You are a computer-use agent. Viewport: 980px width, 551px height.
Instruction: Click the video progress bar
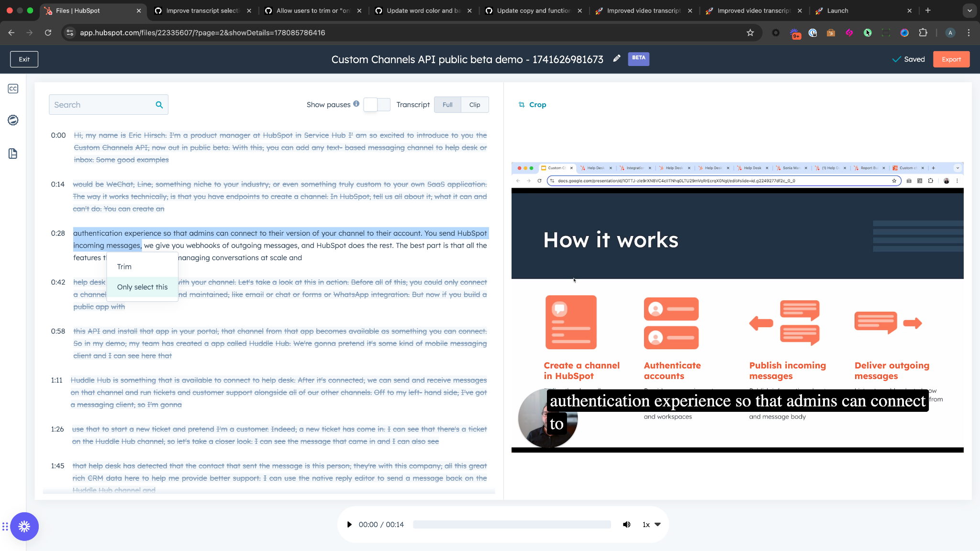(x=512, y=525)
